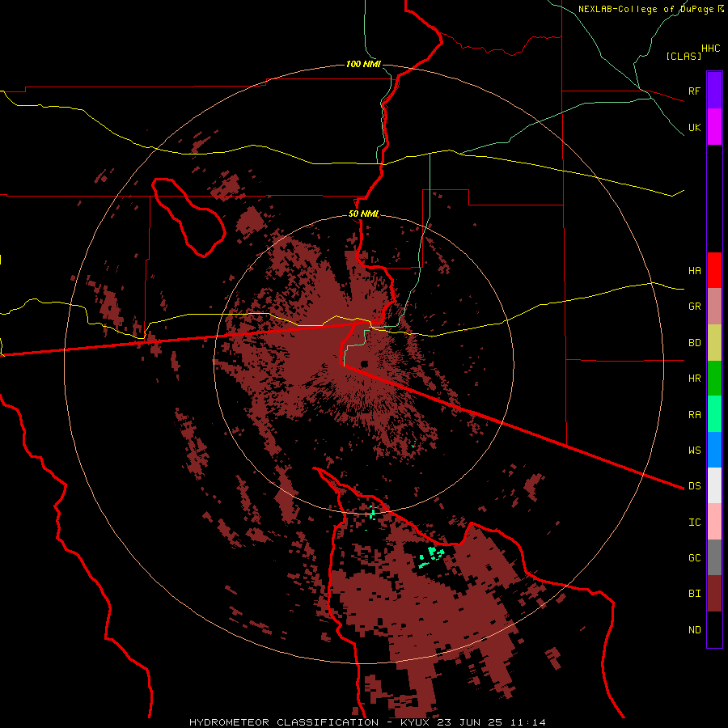Screen dimensions: 728x728
Task: Pick the HR green legend swatch
Action: [714, 379]
